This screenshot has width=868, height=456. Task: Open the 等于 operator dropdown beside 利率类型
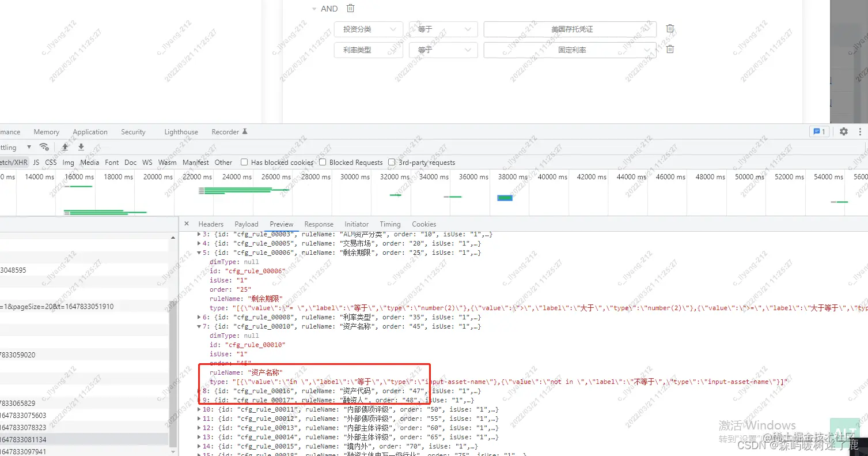444,50
